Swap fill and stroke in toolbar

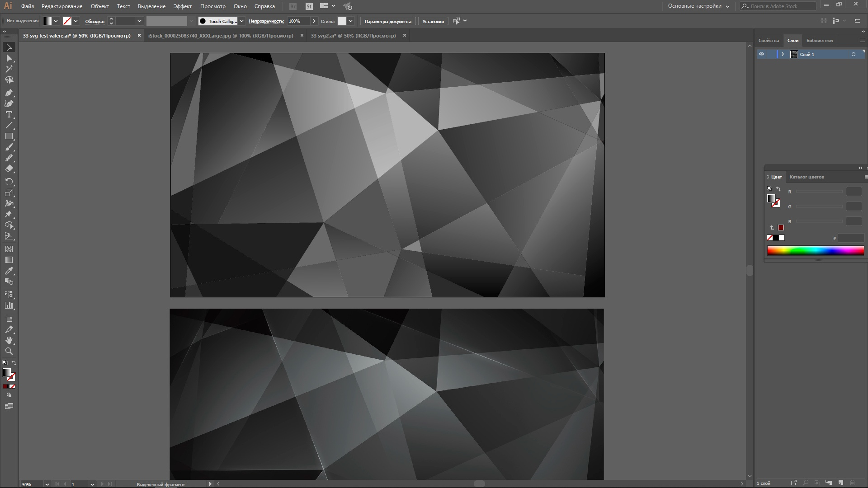click(x=14, y=363)
